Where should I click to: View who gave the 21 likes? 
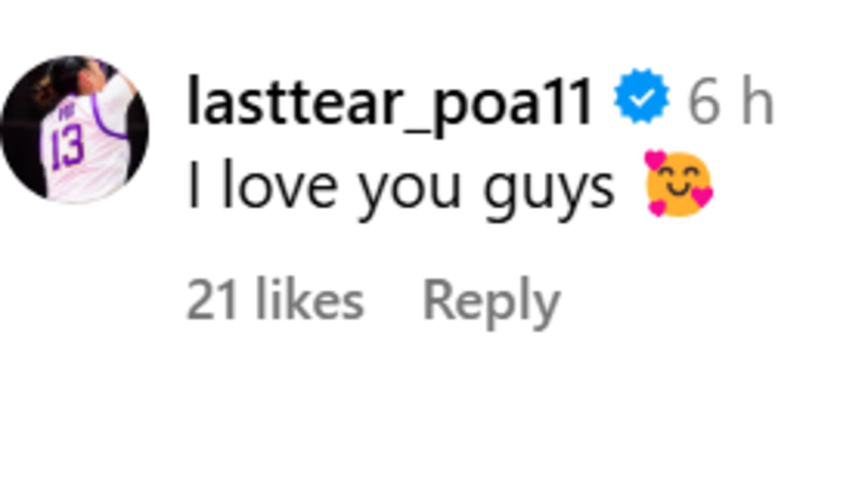[x=275, y=300]
